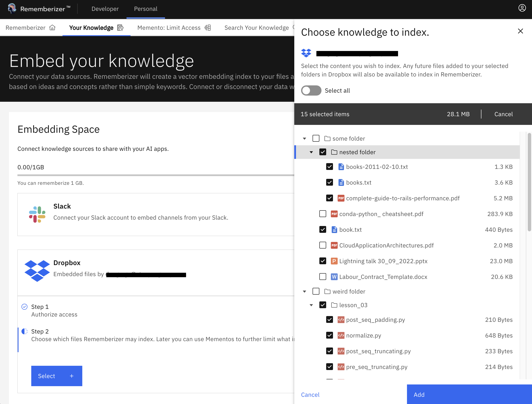Collapse the nested folder tree item
Screen dimensions: 532x404
click(x=312, y=152)
